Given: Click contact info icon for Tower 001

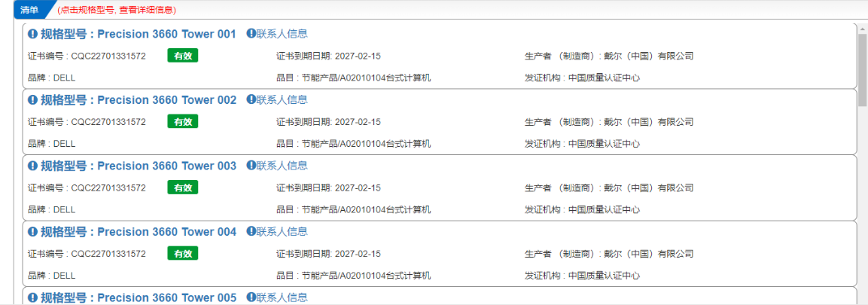Looking at the screenshot, I should pos(251,33).
